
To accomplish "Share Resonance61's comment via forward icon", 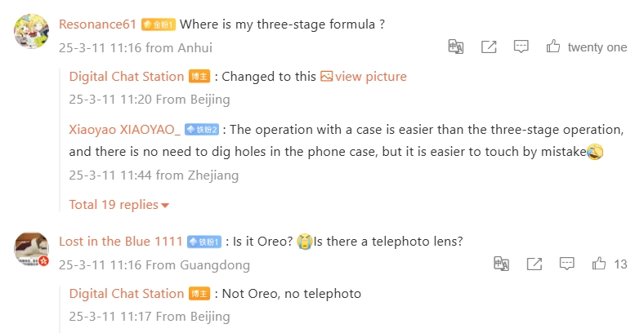I will pos(489,47).
